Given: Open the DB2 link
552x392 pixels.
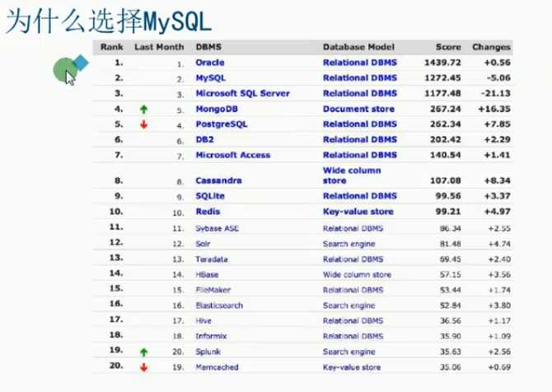Looking at the screenshot, I should [204, 140].
